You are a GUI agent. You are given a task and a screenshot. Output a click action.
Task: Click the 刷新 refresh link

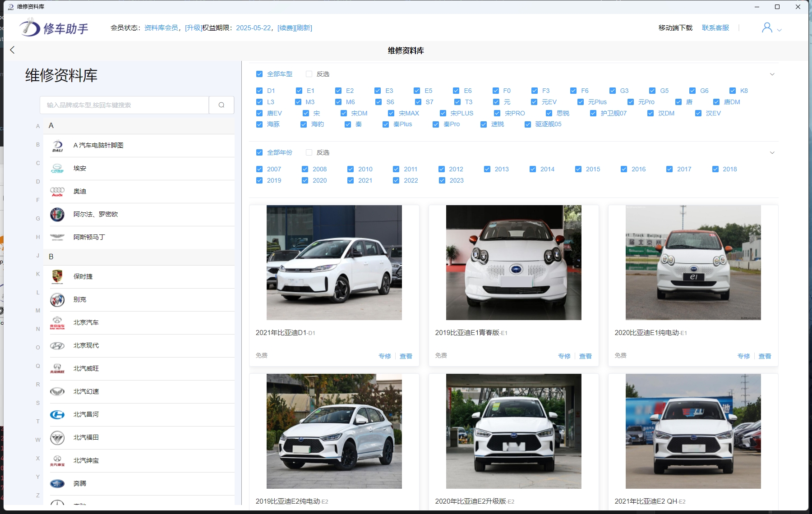pos(303,28)
